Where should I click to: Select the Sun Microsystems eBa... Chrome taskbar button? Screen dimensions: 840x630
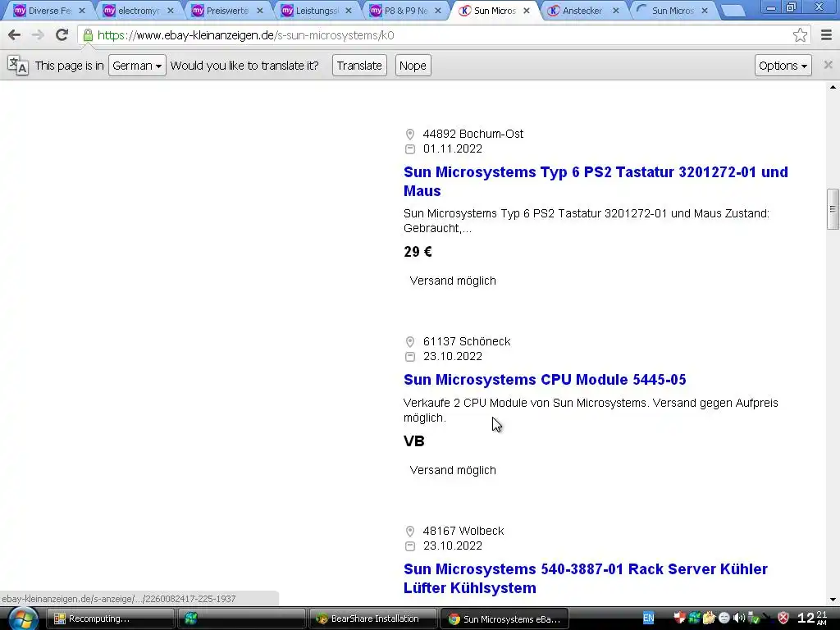point(504,619)
